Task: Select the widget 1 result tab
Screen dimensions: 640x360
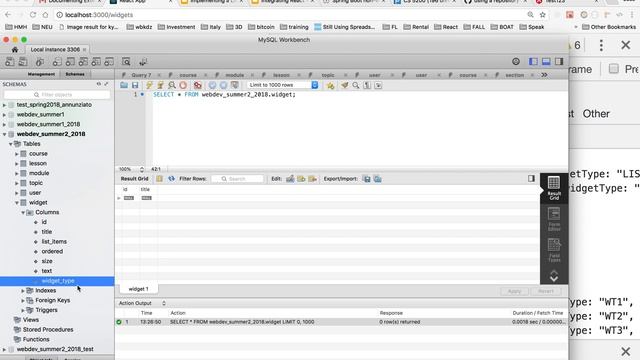Action: tap(138, 289)
